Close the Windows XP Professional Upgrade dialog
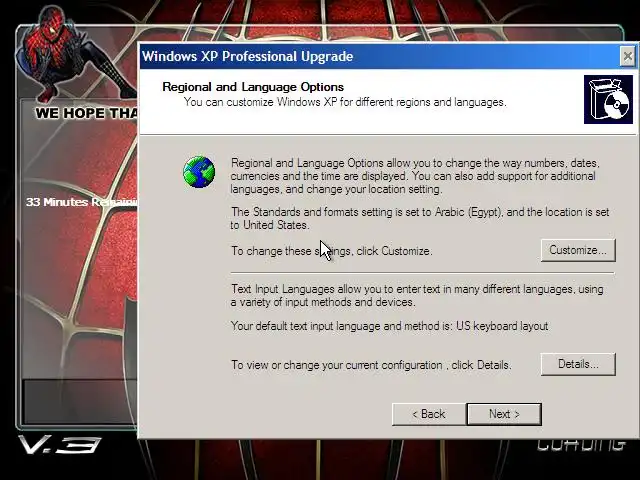Screen dimensions: 640x480 tap(628, 56)
